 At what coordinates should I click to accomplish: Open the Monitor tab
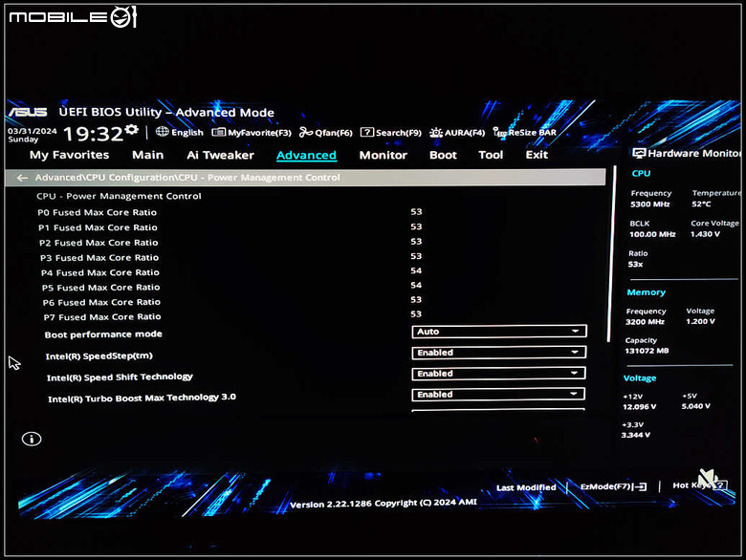pos(384,155)
